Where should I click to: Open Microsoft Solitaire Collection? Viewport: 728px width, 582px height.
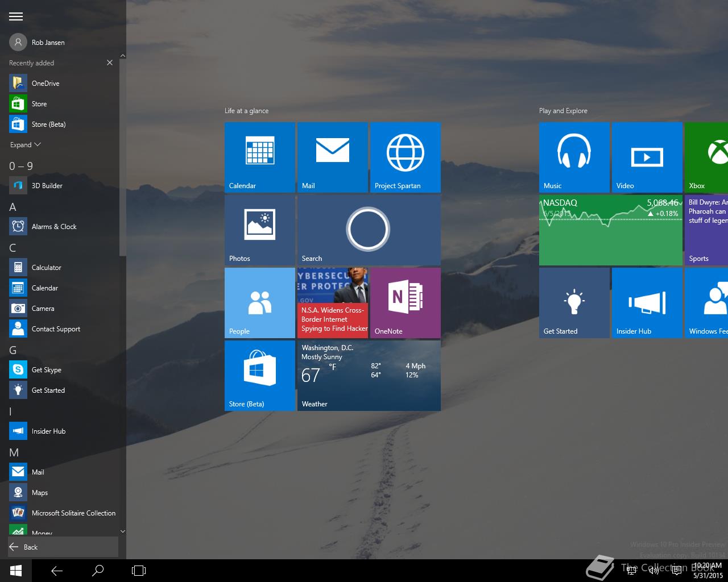(x=63, y=513)
